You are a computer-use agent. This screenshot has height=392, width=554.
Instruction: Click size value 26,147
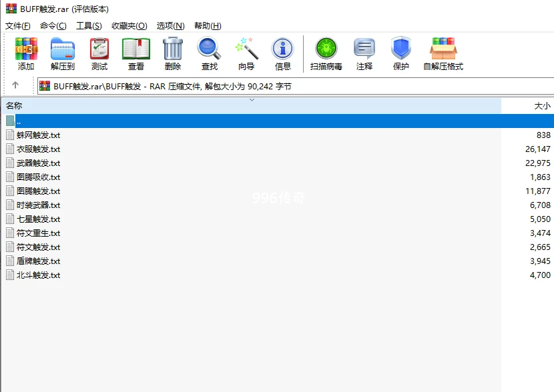click(x=538, y=149)
